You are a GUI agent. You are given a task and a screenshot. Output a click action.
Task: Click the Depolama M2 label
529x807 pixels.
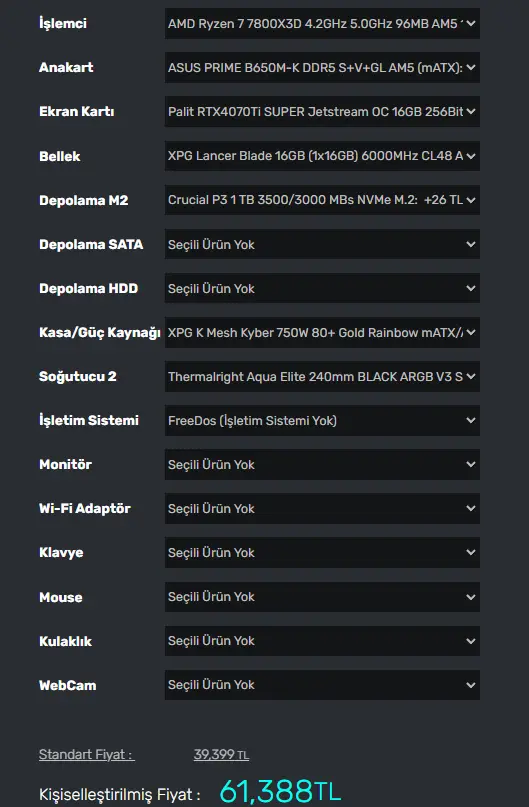coord(84,200)
